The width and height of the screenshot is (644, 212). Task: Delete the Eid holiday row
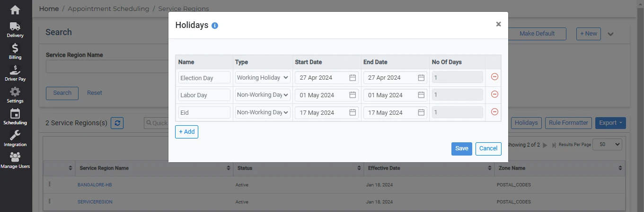[494, 112]
